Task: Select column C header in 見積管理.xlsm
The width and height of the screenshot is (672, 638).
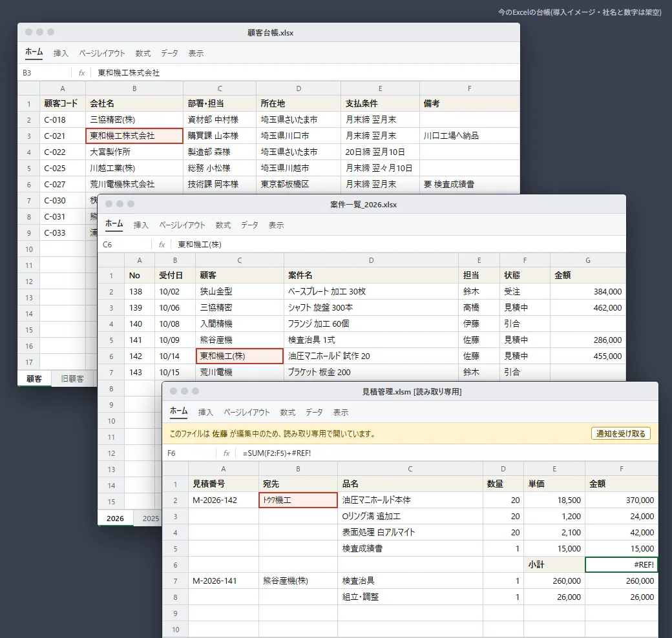Action: pos(410,469)
